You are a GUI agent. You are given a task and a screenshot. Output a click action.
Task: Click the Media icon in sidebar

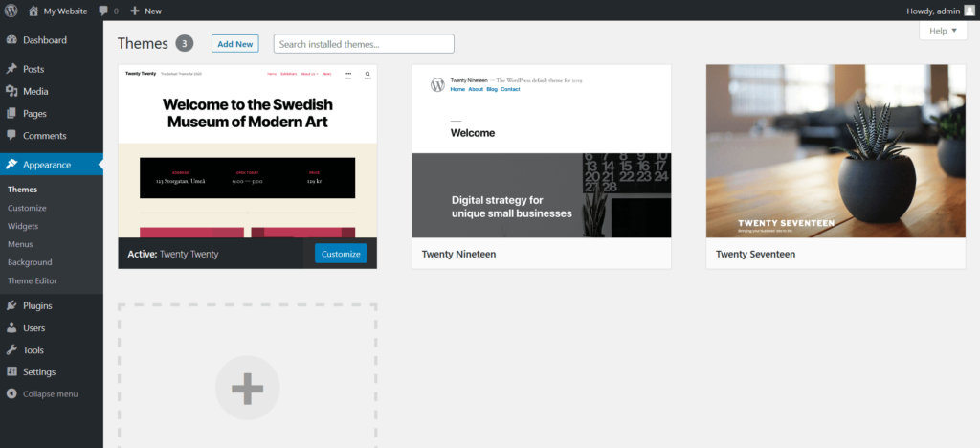point(11,91)
